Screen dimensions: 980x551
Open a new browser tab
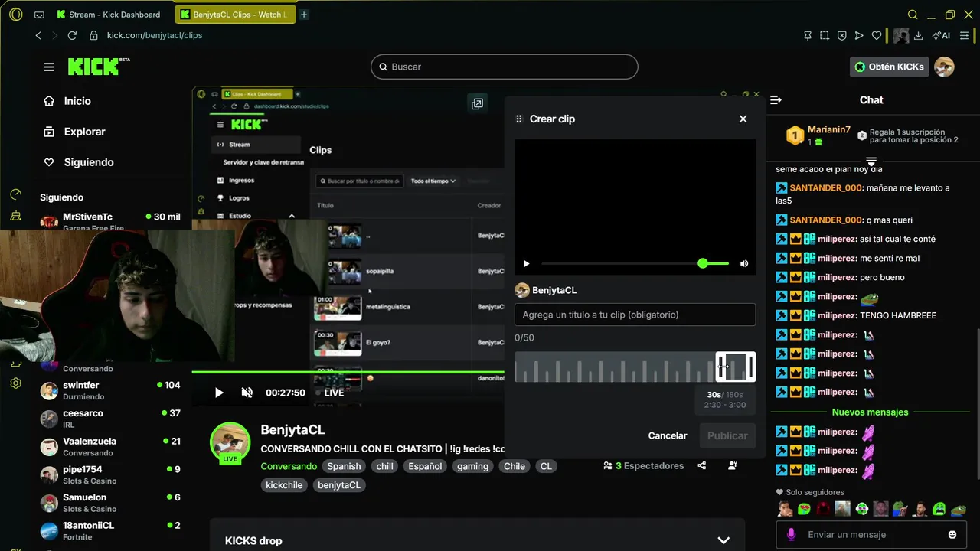coord(304,15)
